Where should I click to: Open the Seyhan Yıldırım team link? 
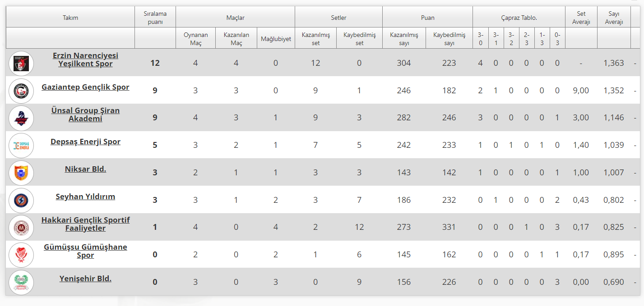85,197
